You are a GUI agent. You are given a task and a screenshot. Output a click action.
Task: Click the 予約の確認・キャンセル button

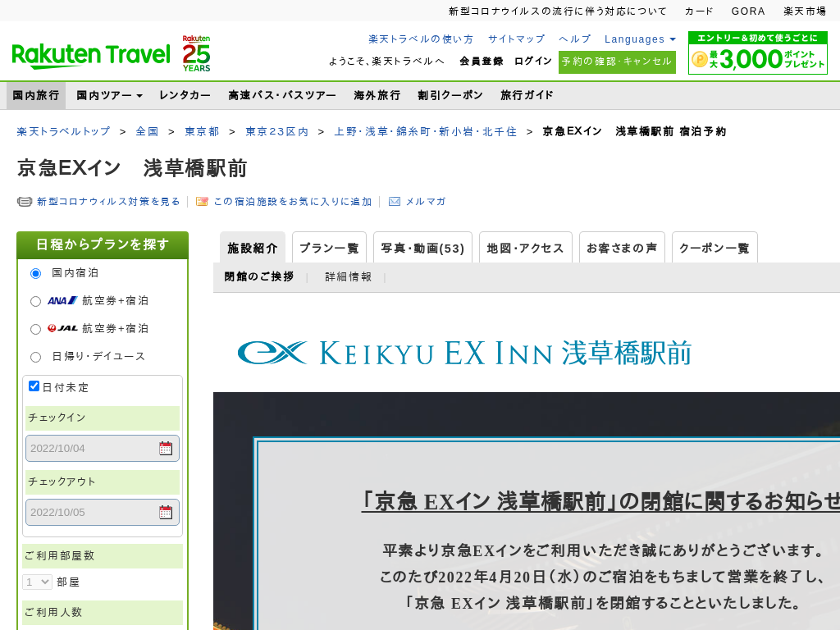617,62
